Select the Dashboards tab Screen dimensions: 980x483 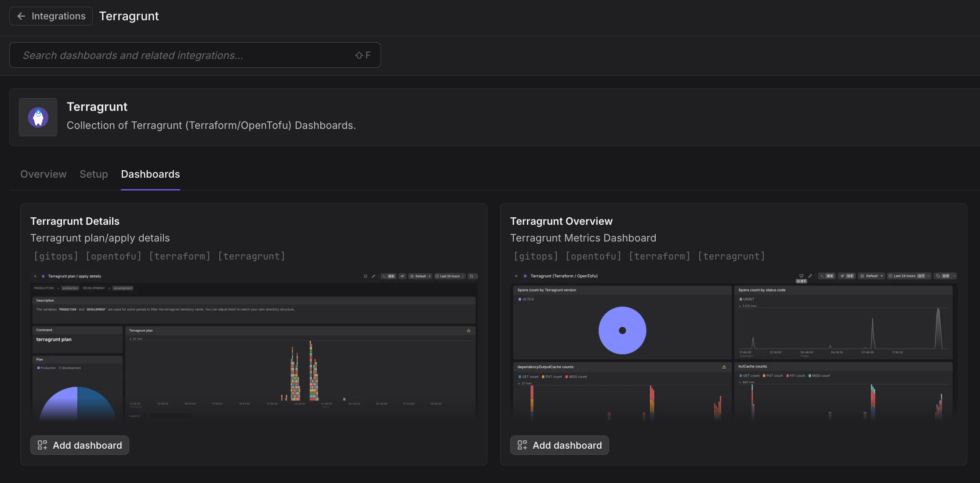150,174
